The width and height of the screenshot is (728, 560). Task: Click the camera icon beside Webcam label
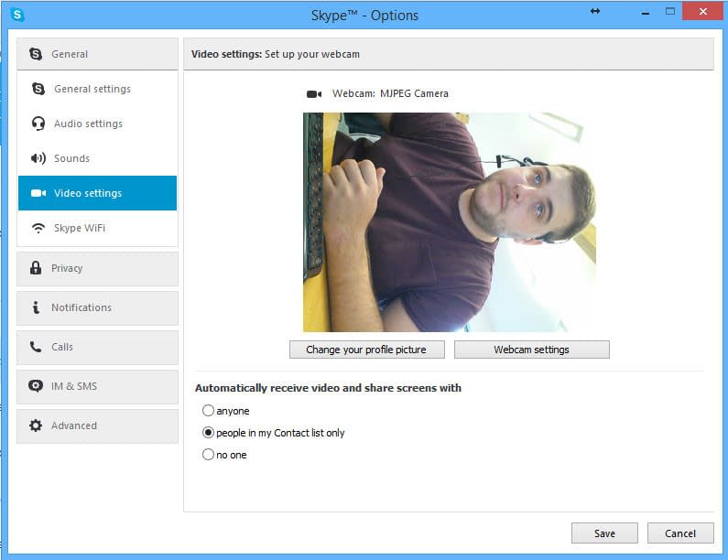point(314,94)
